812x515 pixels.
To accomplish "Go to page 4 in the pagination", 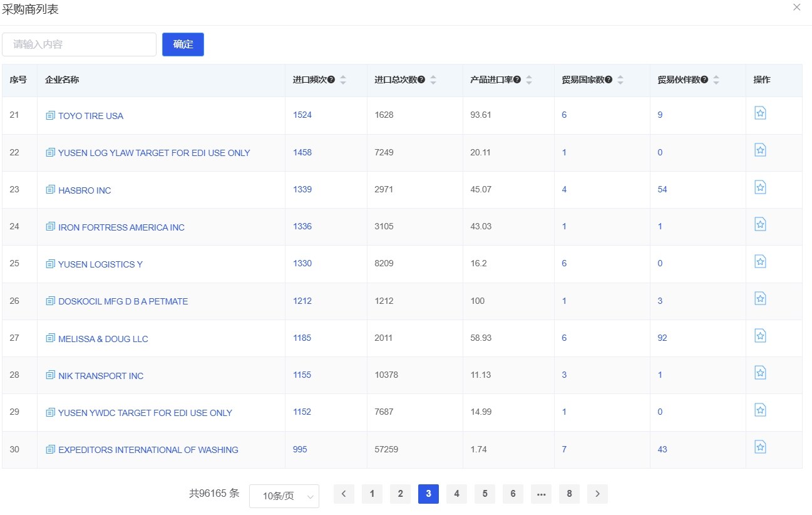I will 456,494.
